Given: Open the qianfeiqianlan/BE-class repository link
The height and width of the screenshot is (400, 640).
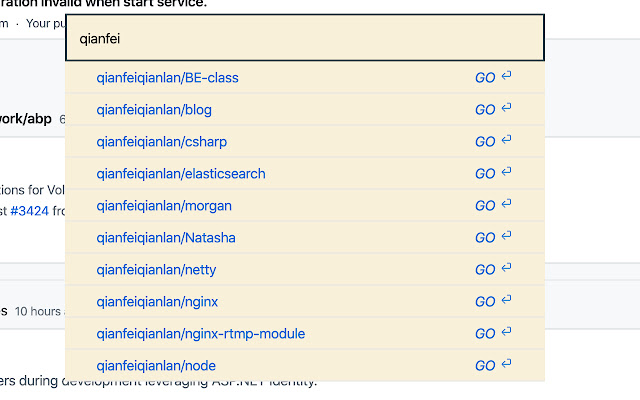Looking at the screenshot, I should coord(167,78).
